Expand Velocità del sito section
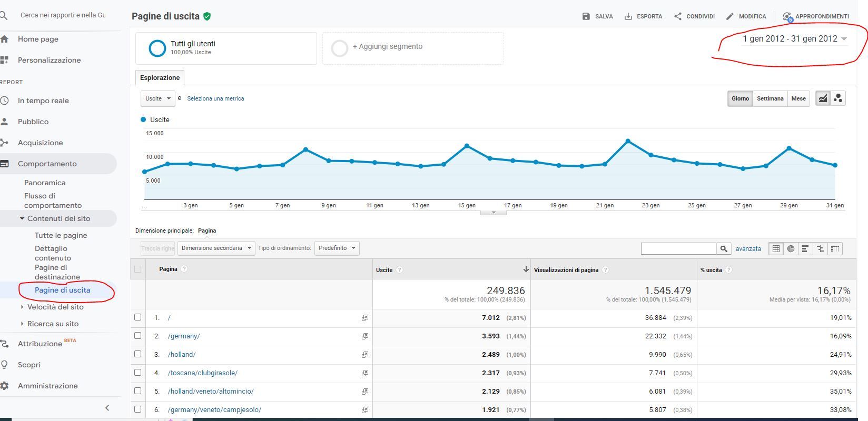Screen dimensions: 868x421 (x=22, y=307)
